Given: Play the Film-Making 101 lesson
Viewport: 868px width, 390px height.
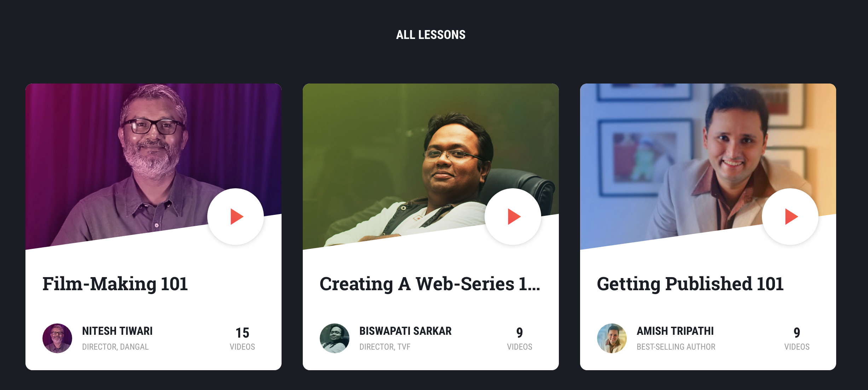Looking at the screenshot, I should point(236,217).
